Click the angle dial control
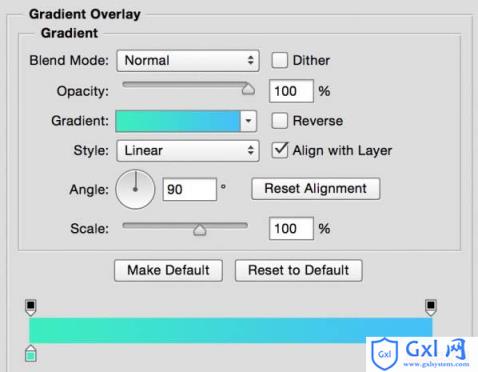Screen dimensions: 478x372 click(135, 189)
